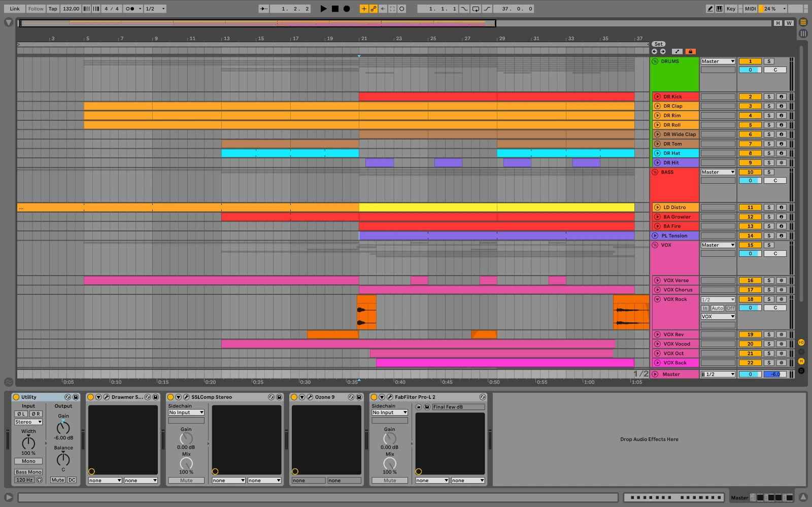This screenshot has width=812, height=507.
Task: Fold the DRUMS group track
Action: click(655, 61)
